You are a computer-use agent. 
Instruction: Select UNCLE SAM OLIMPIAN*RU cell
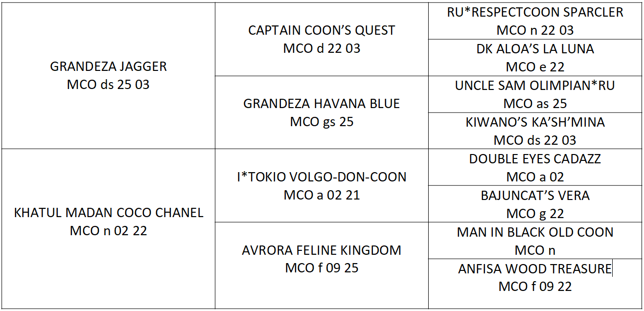coord(535,94)
